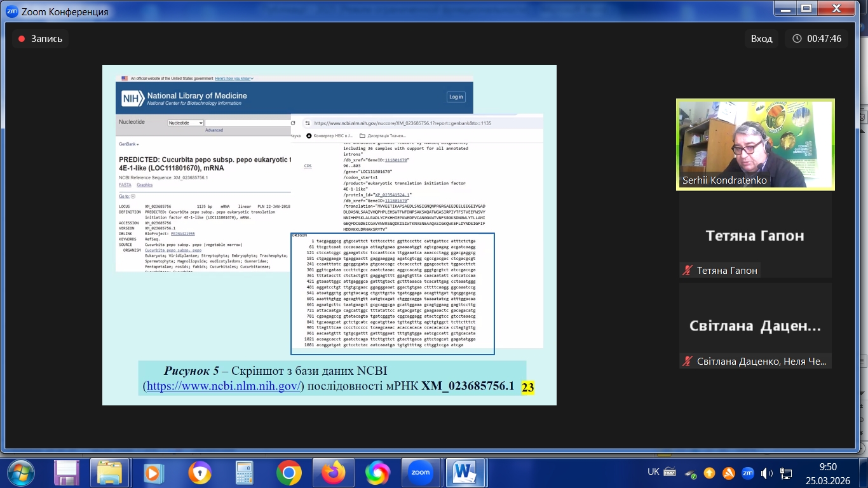The width and height of the screenshot is (868, 488).
Task: Click the Windows Start button
Action: (x=20, y=473)
